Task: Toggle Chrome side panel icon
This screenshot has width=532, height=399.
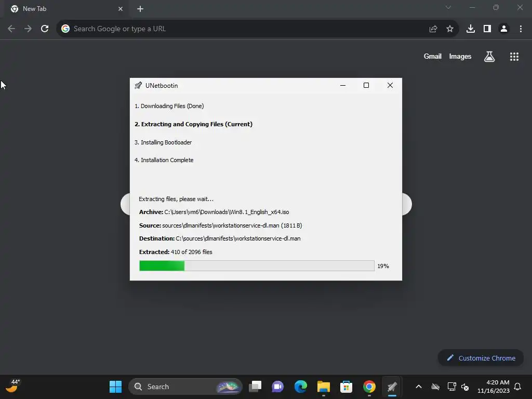Action: 487,29
